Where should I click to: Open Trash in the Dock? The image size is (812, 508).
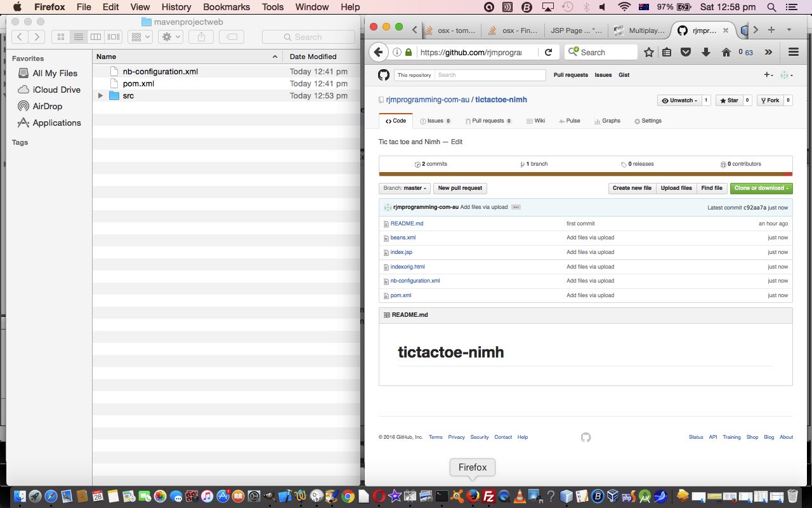click(792, 496)
